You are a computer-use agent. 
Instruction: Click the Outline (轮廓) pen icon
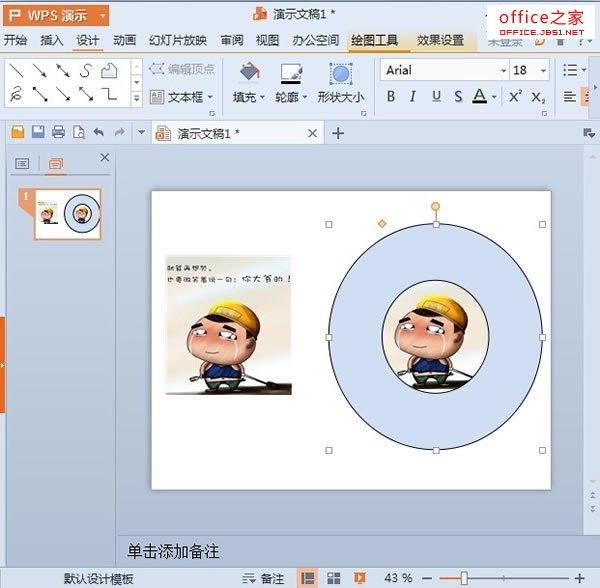291,74
